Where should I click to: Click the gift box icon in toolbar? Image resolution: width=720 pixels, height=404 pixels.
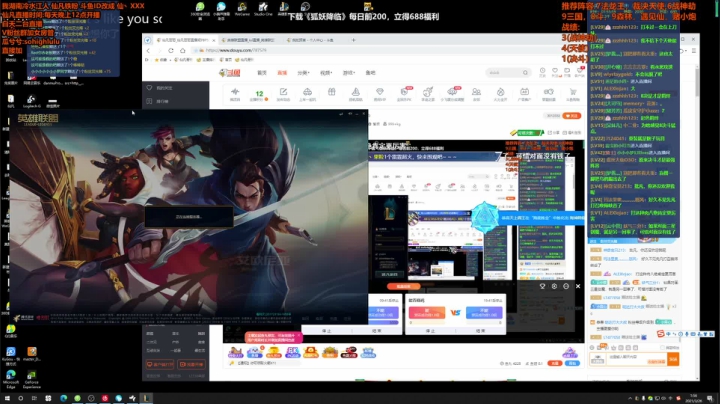(332, 92)
